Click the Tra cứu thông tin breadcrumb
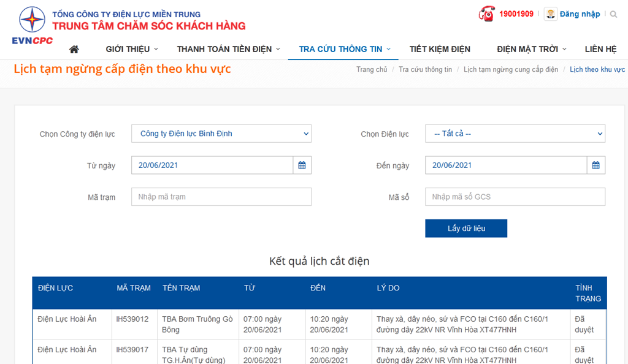This screenshot has height=364, width=628. (x=425, y=70)
